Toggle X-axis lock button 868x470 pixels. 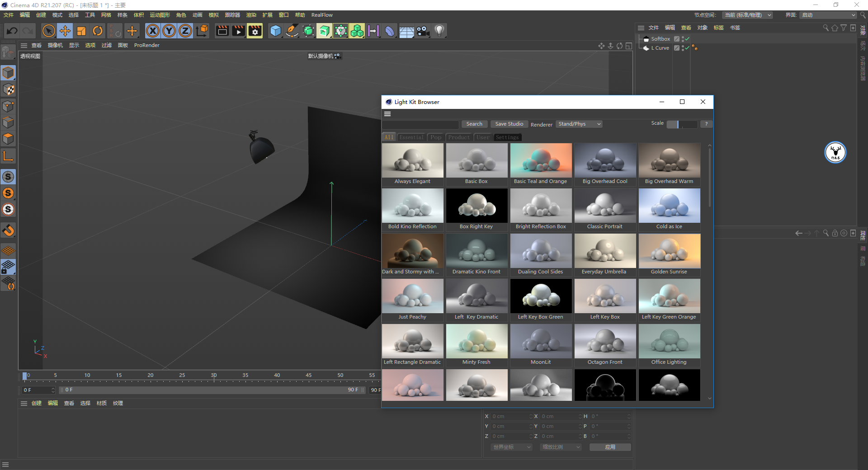(153, 31)
